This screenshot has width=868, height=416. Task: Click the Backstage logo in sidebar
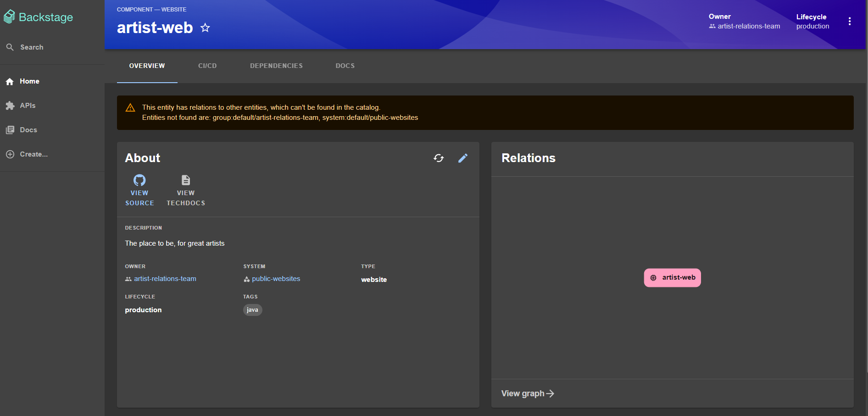click(39, 17)
